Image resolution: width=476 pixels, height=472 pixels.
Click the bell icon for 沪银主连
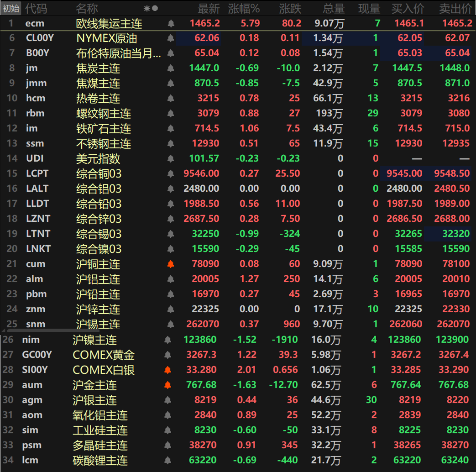point(167,400)
